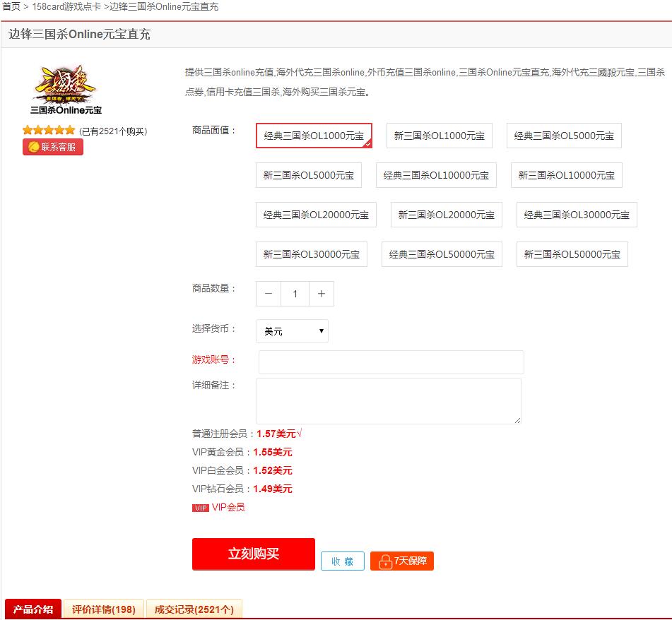
Task: Focus the 游戏账号 input field
Action: 391,362
